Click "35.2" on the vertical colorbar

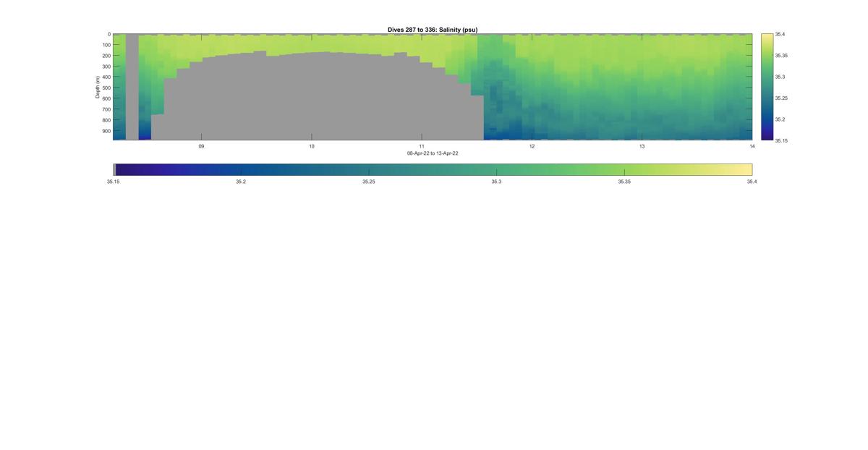(x=780, y=119)
